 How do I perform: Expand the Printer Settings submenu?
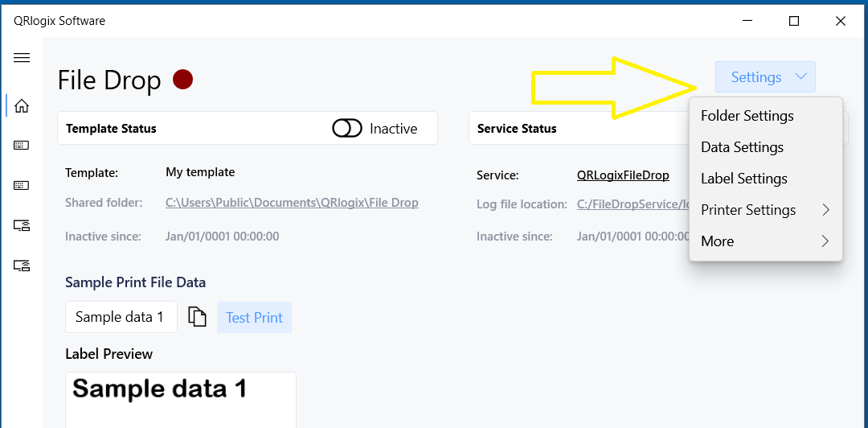pyautogui.click(x=766, y=210)
